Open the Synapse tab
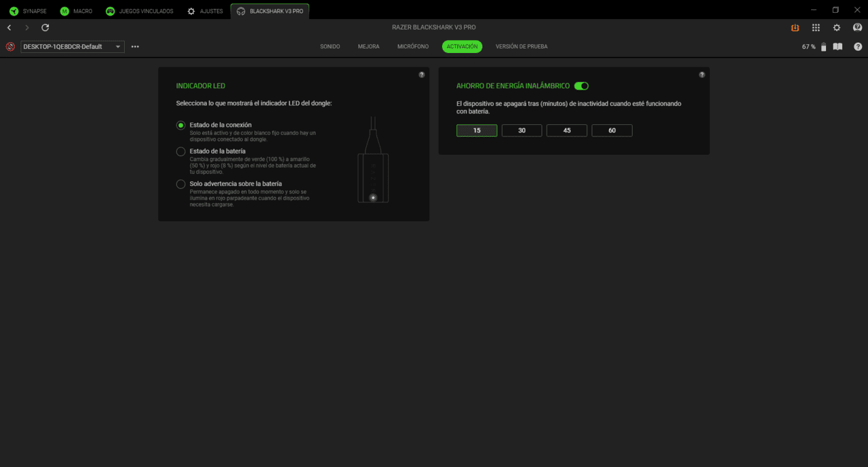Viewport: 868px width, 467px height. [28, 11]
